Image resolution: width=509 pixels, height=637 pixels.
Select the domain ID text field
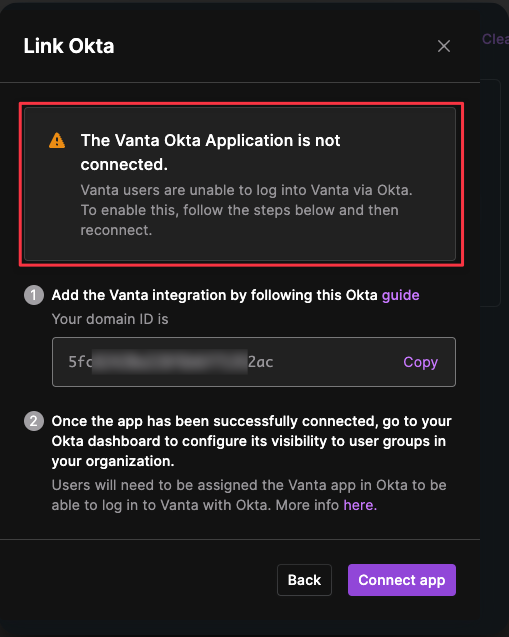(254, 362)
